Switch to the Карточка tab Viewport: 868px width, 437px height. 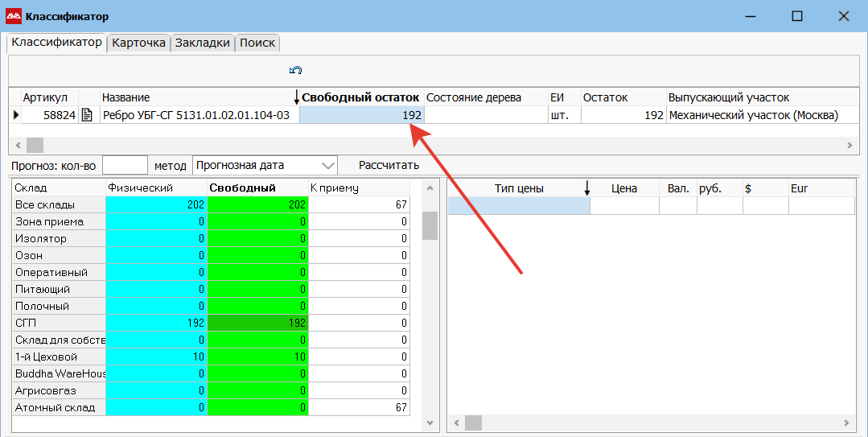pos(138,43)
